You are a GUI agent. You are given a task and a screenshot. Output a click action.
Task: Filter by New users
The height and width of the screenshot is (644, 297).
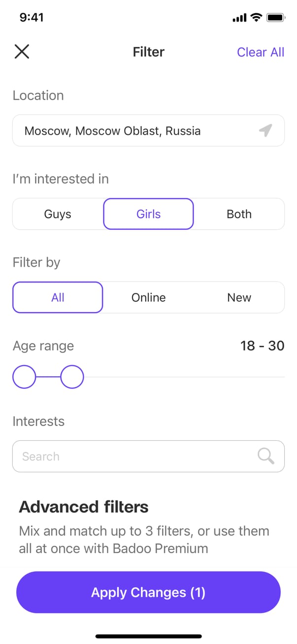239,297
